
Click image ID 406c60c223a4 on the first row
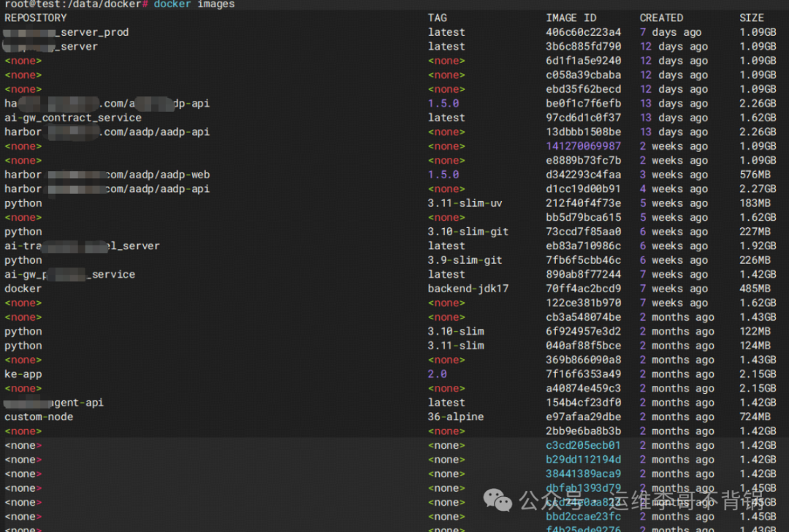coord(583,31)
